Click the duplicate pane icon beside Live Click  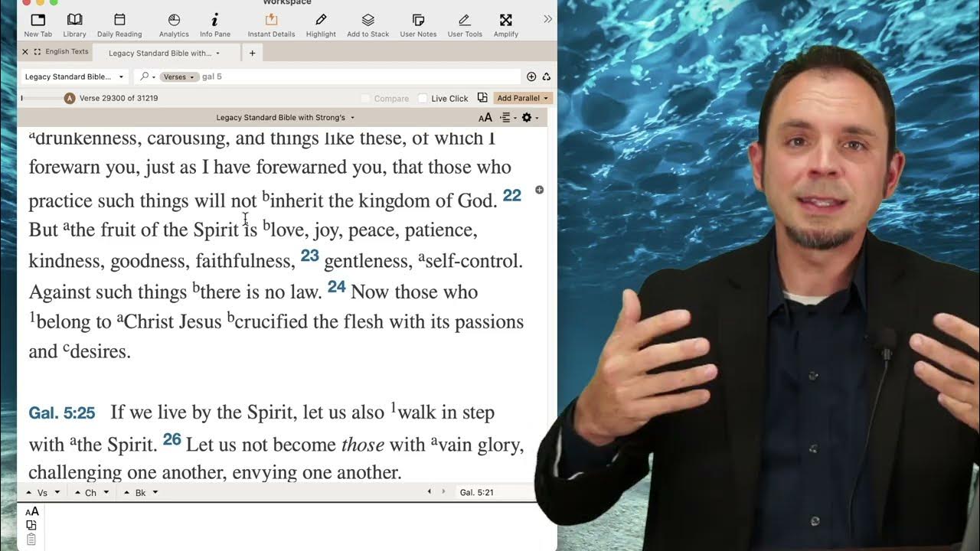tap(482, 98)
